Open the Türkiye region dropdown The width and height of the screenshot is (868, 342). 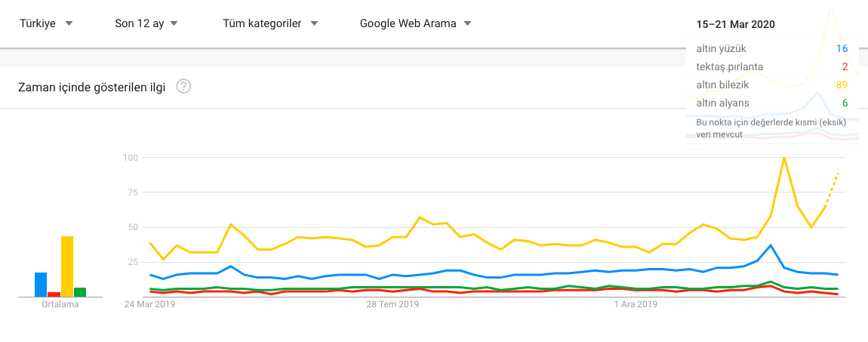click(46, 24)
